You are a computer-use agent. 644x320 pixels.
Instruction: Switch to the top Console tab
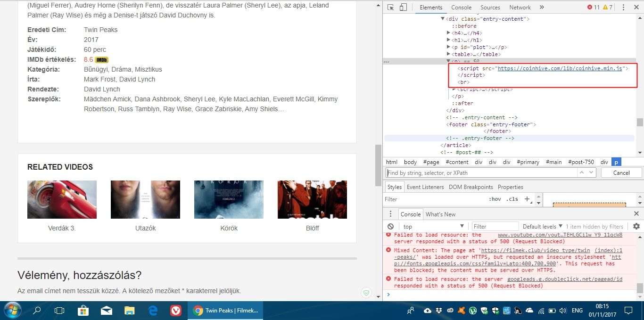461,8
